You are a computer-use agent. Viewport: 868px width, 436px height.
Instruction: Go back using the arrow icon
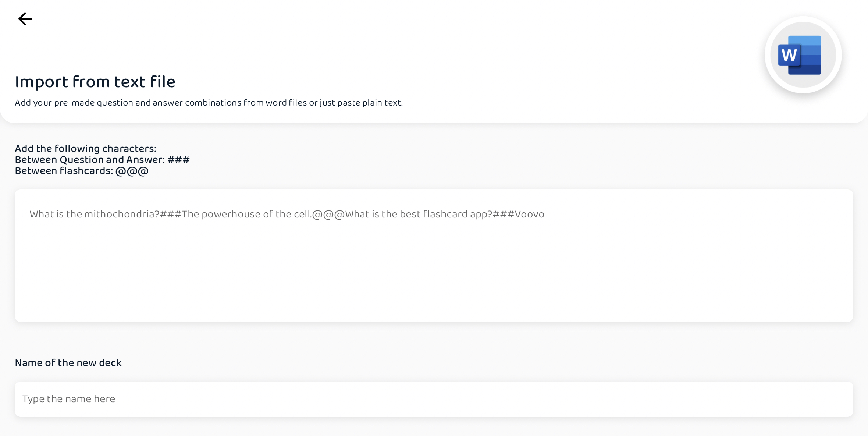click(25, 19)
